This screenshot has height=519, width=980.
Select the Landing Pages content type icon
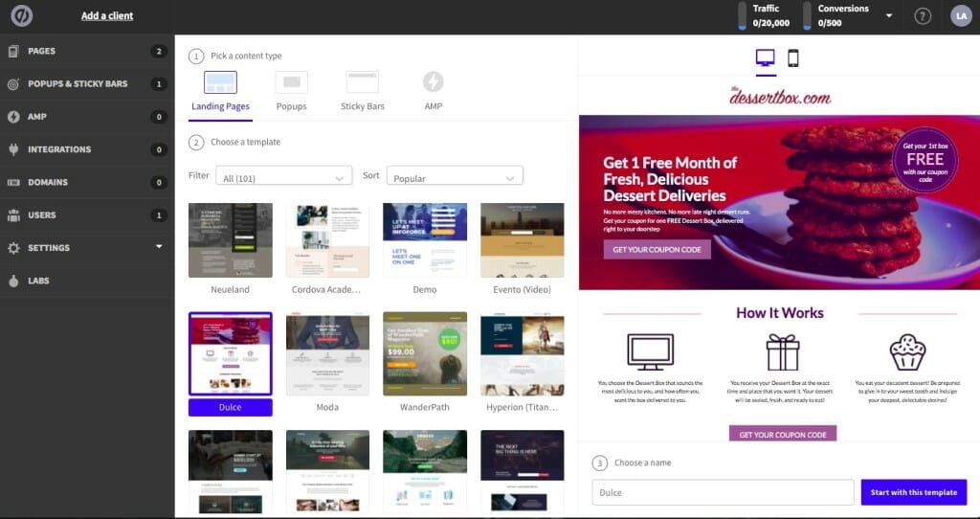pos(220,82)
